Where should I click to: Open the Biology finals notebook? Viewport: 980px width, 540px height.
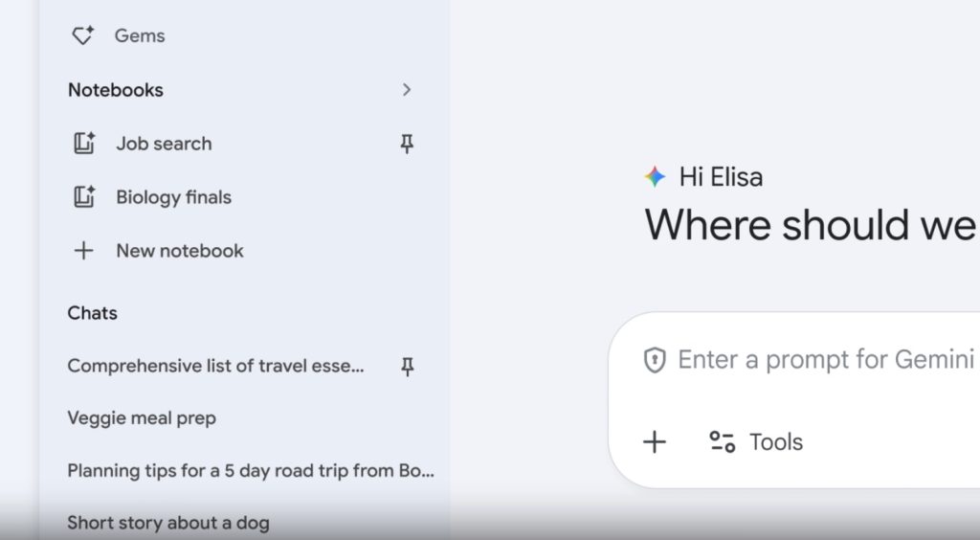click(x=173, y=197)
